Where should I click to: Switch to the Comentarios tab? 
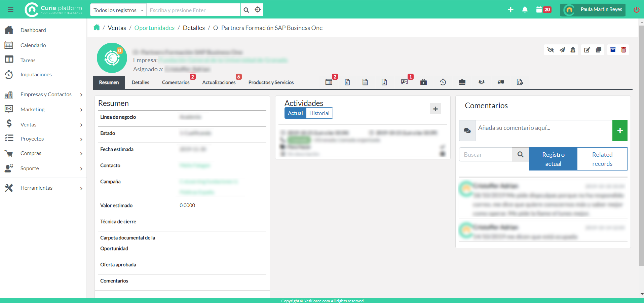176,82
